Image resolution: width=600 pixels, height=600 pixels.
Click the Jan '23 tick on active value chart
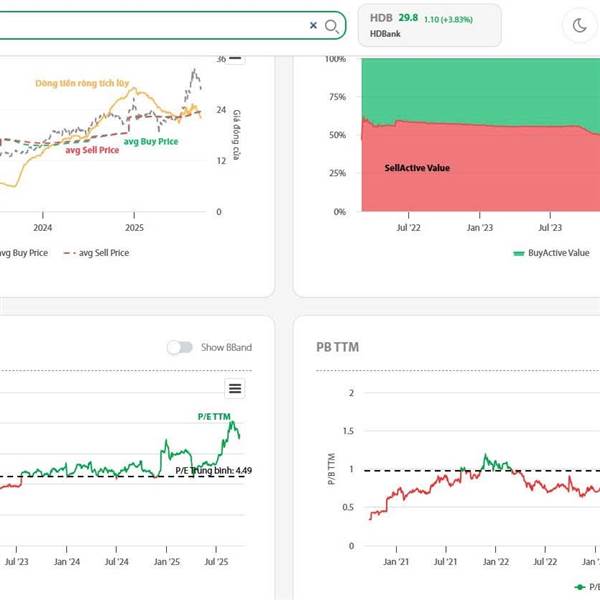click(479, 228)
